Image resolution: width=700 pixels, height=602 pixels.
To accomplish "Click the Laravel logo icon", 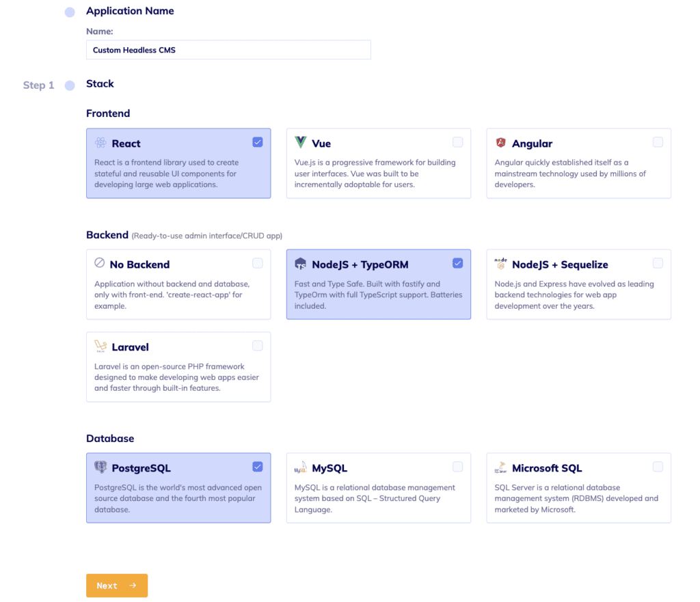I will pyautogui.click(x=100, y=346).
